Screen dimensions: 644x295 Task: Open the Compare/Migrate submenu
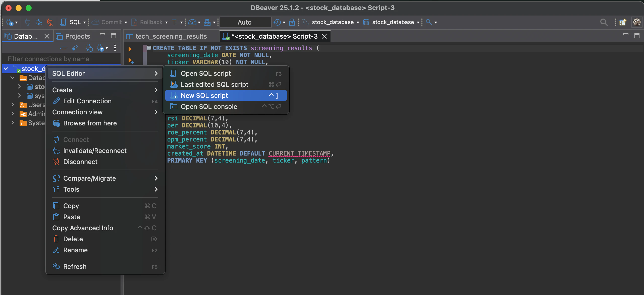(x=105, y=178)
